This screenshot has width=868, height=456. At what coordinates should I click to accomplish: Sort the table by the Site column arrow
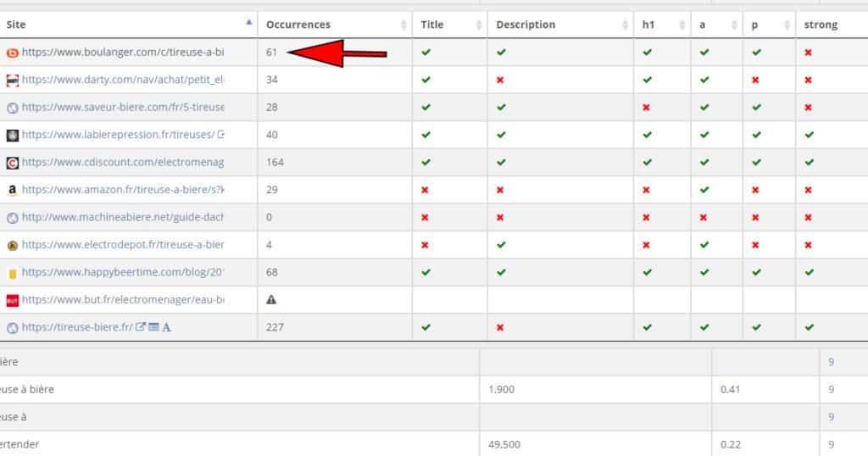[x=248, y=23]
